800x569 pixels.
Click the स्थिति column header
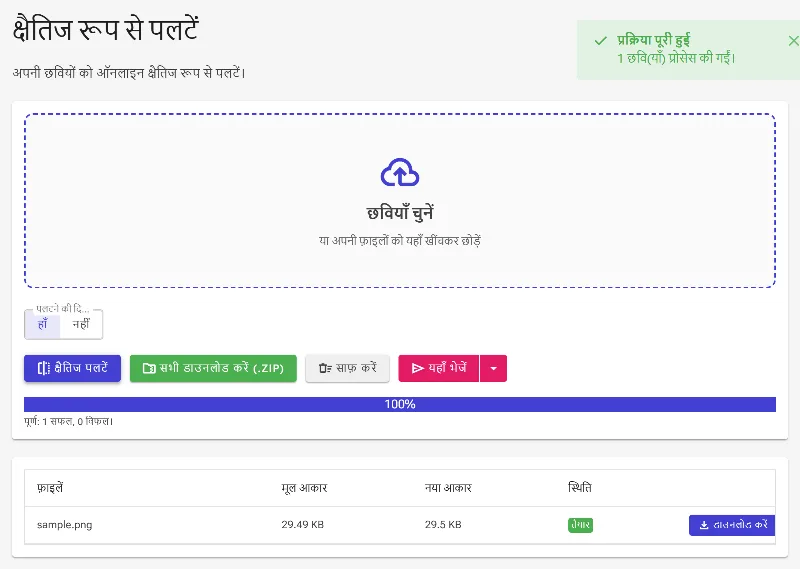[580, 487]
